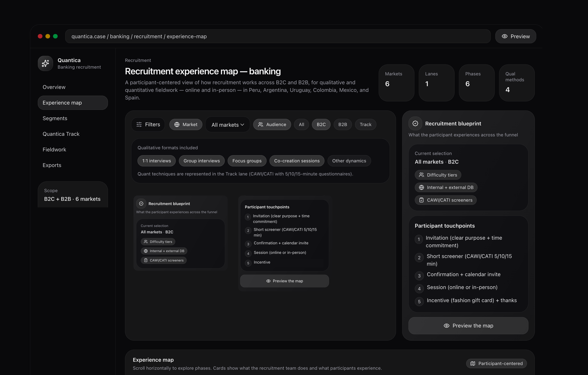
Task: Click the map icon on Participant-centered badge
Action: coord(473,363)
